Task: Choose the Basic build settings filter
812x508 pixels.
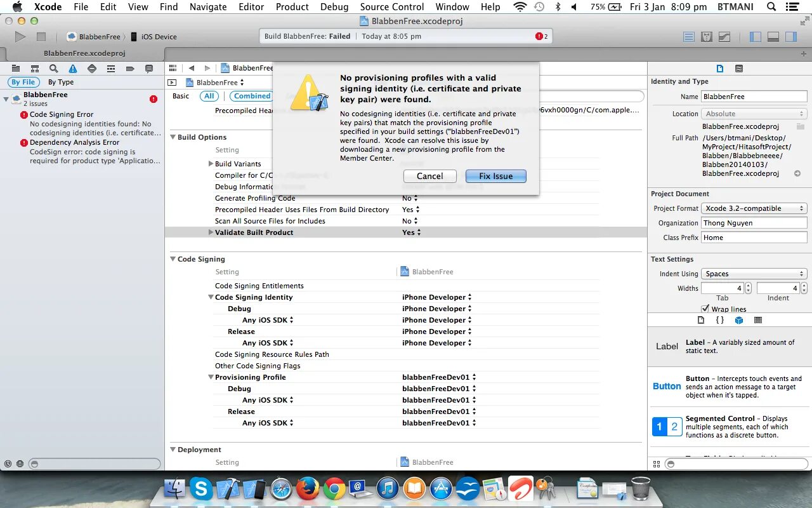Action: [x=181, y=96]
